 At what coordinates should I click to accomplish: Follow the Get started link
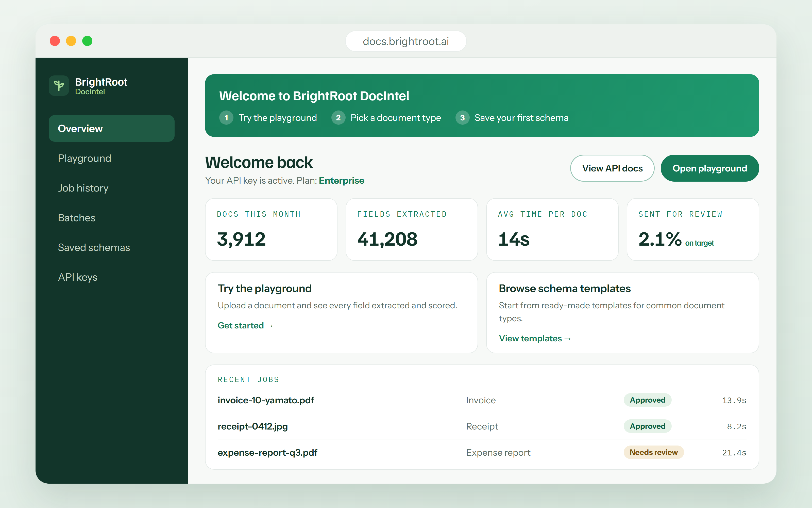coord(245,325)
